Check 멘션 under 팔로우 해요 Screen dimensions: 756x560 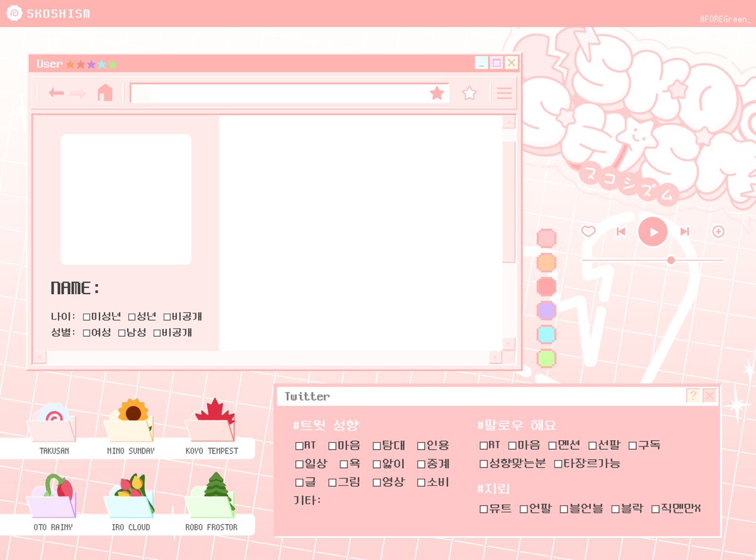(x=553, y=445)
